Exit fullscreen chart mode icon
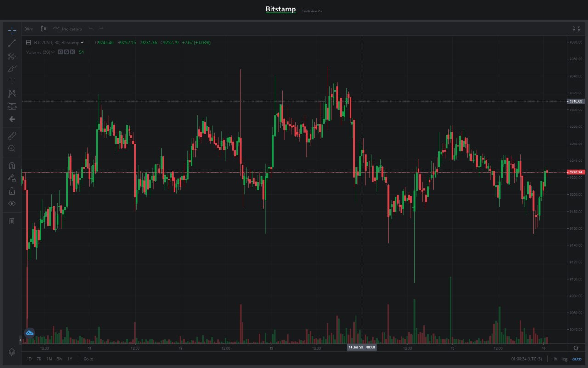Viewport: 588px width, 368px height. (x=577, y=29)
